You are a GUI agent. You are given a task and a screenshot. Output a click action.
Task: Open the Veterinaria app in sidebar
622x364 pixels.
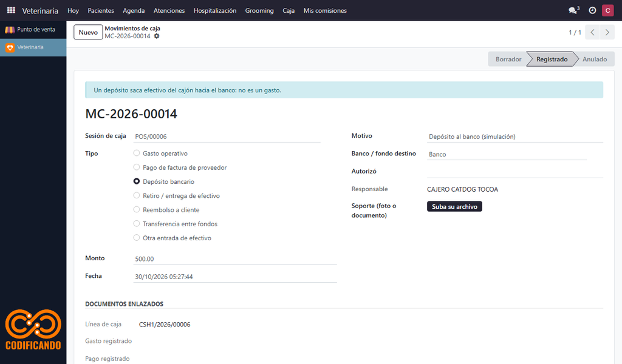33,47
